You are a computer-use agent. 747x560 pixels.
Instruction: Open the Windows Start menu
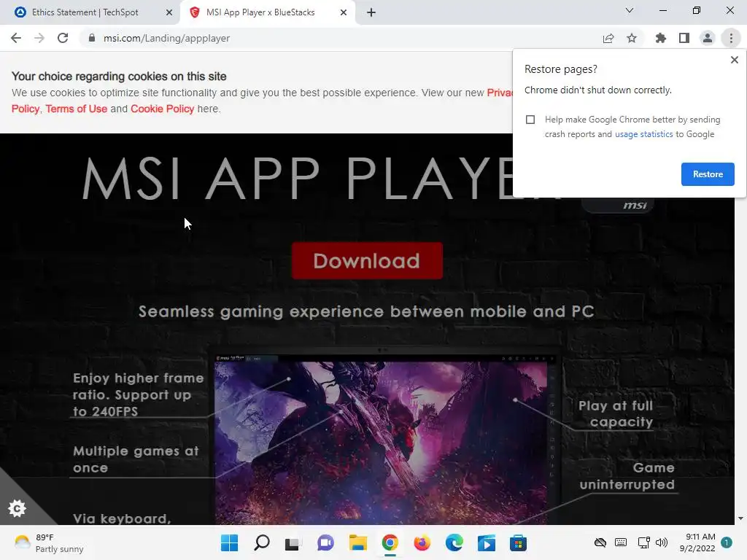229,543
